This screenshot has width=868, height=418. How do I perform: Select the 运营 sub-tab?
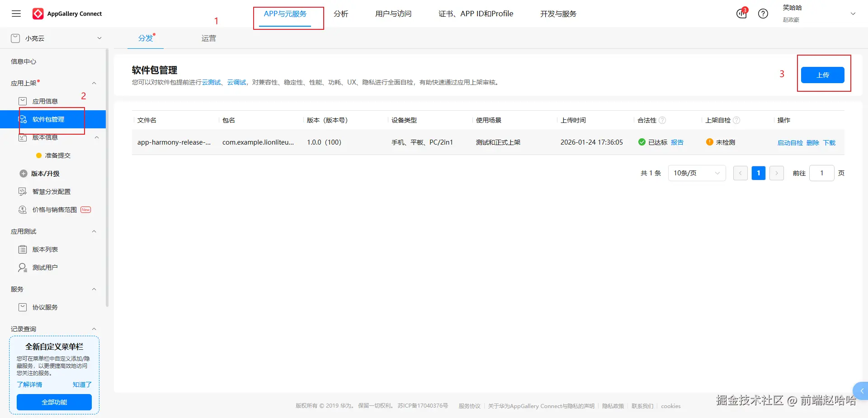pos(209,38)
